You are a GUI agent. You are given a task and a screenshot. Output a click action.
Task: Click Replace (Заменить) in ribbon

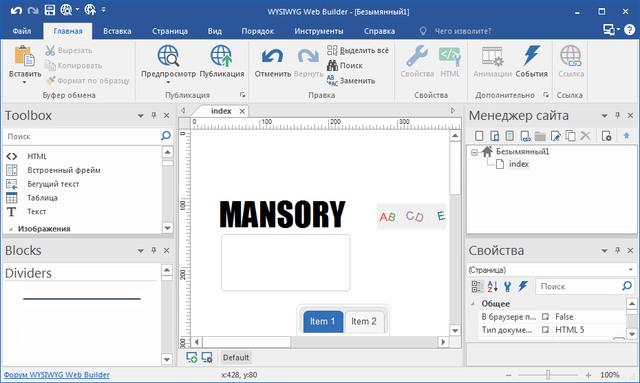(351, 80)
